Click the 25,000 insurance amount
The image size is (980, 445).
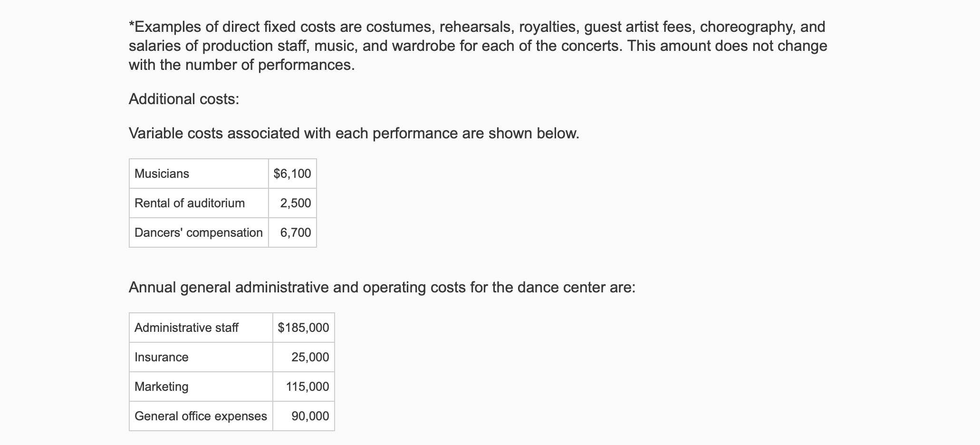[x=310, y=357]
